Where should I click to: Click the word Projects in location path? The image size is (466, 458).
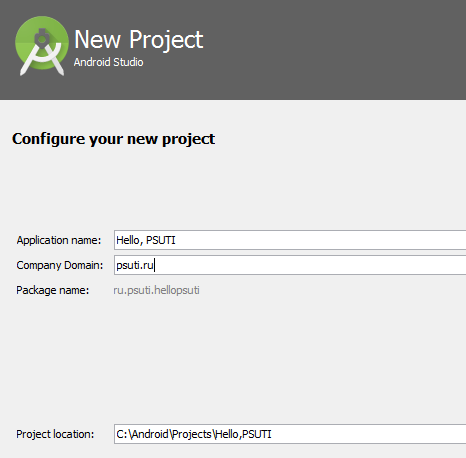pos(192,434)
